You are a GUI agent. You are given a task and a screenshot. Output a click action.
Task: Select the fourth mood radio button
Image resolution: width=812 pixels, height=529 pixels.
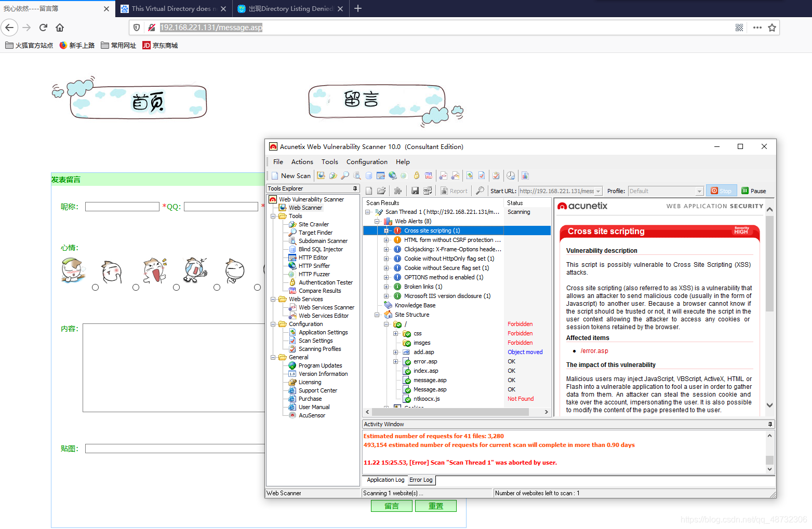217,287
